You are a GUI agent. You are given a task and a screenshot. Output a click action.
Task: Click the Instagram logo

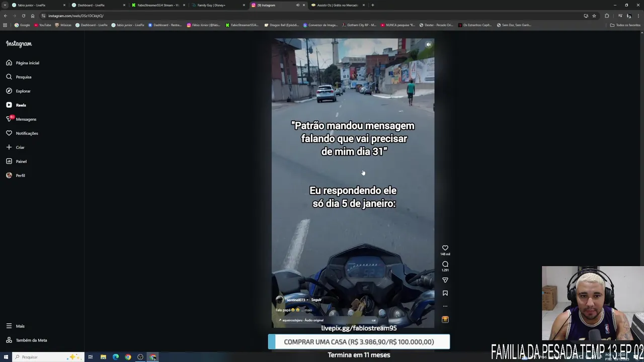pyautogui.click(x=19, y=44)
